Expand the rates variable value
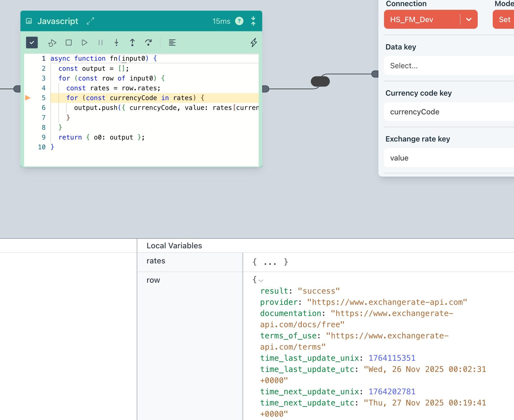Image resolution: width=514 pixels, height=420 pixels. [x=270, y=262]
